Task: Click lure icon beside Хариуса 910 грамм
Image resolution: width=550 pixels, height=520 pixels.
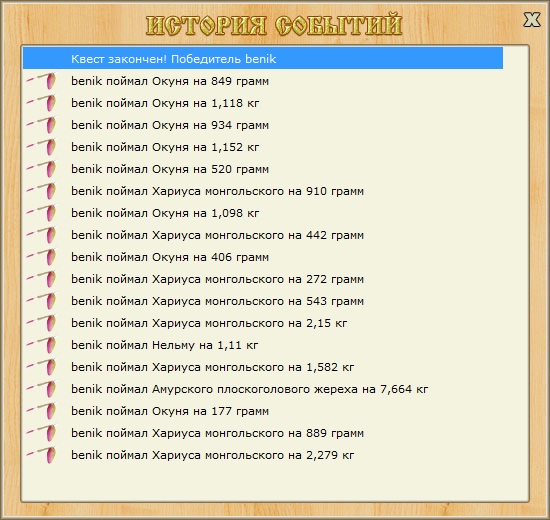Action: [41, 191]
